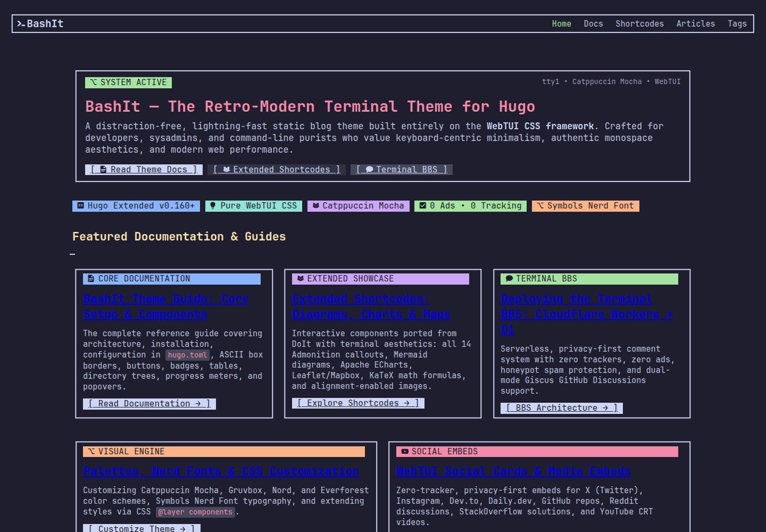Click the icon in the Hugo Extended v0.160+ badge
This screenshot has width=766, height=532.
tap(80, 206)
